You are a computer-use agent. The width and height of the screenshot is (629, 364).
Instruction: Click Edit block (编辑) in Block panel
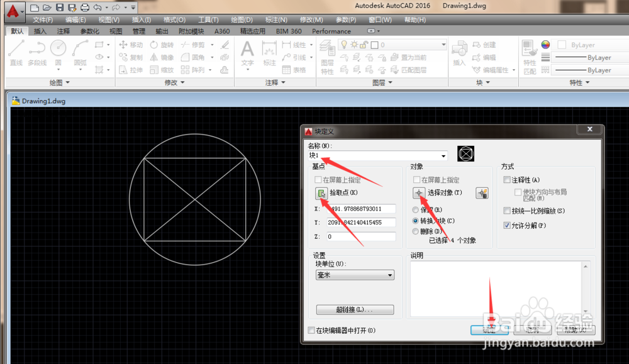point(484,57)
